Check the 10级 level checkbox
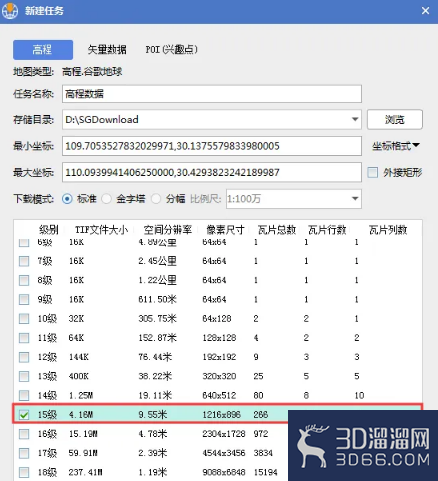 coord(24,319)
